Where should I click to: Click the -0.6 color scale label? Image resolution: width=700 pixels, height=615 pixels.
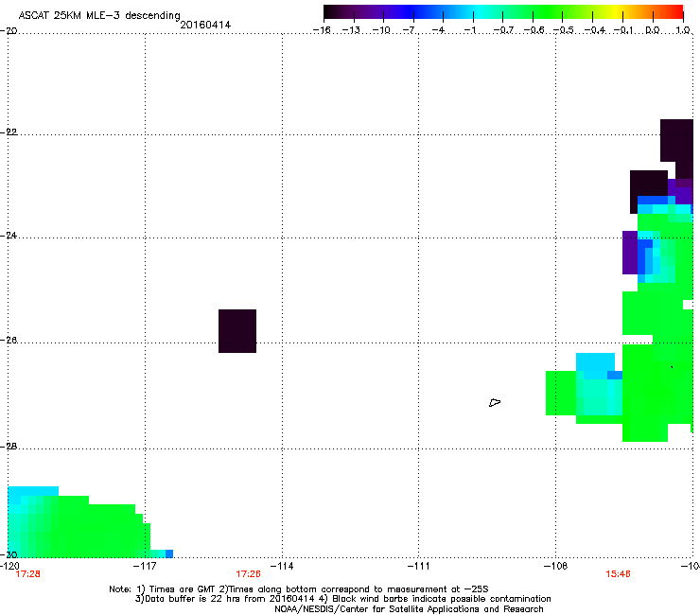click(534, 30)
